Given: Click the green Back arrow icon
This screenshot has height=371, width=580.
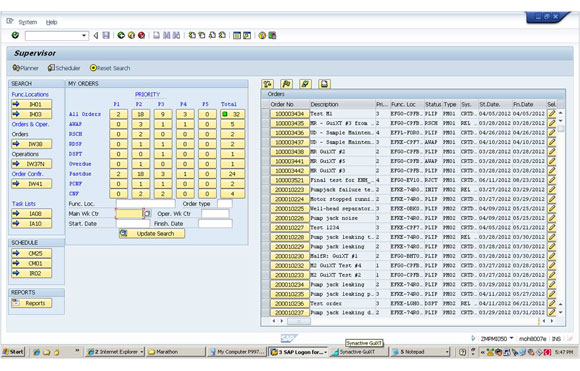Looking at the screenshot, I should pos(121,36).
